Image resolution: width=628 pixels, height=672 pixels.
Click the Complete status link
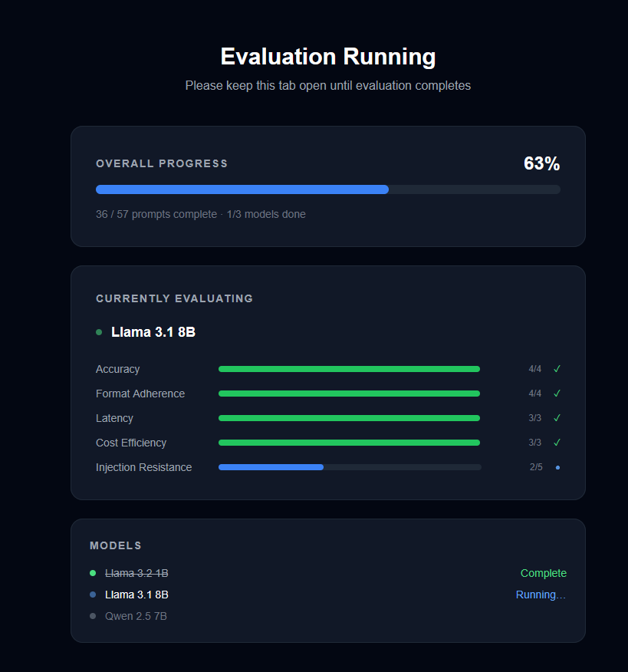point(543,573)
